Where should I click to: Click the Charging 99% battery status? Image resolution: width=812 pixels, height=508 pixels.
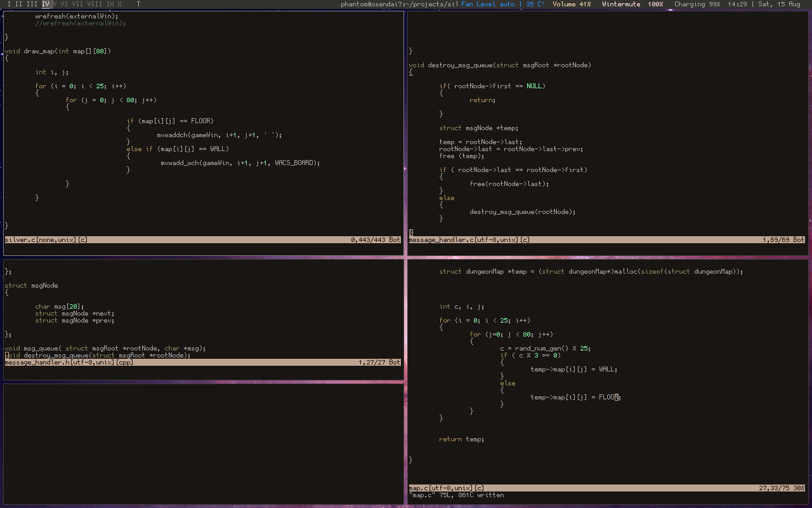tap(697, 4)
